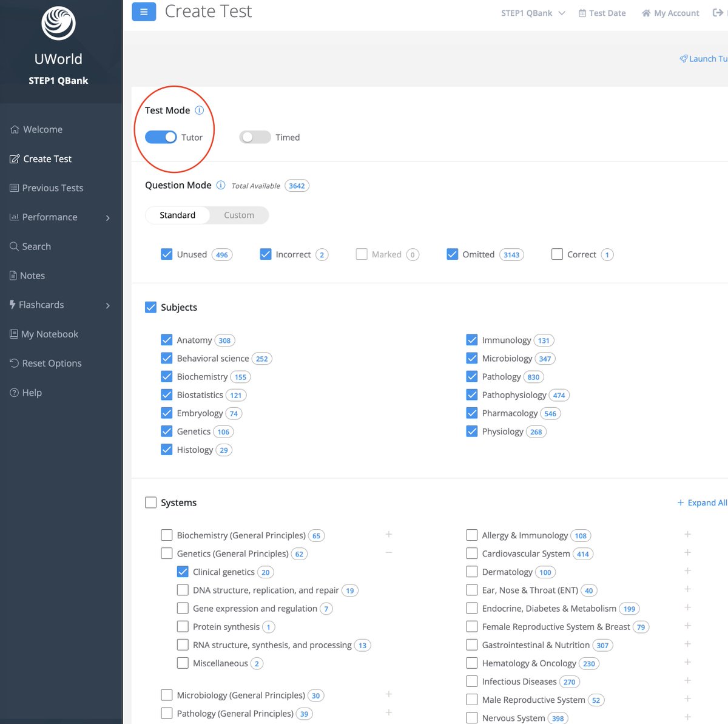Click the Test Date calendar icon
Viewport: 728px width, 724px height.
pos(582,13)
